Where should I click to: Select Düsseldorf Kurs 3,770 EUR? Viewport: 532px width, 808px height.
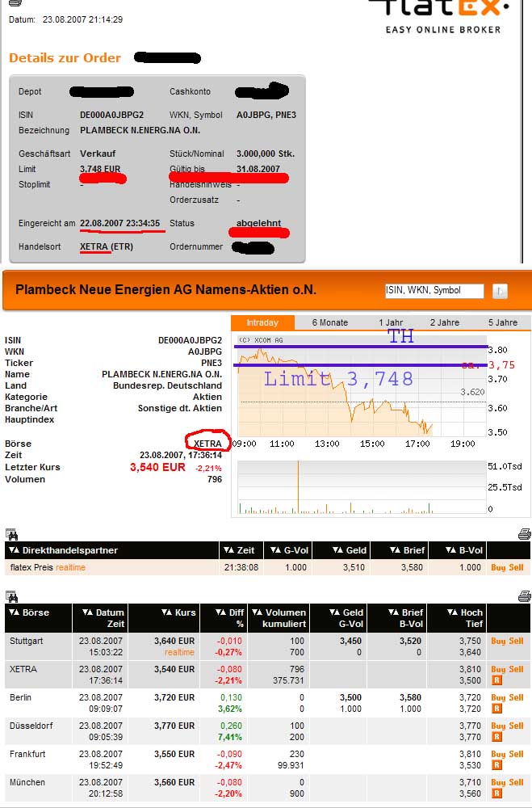174,726
